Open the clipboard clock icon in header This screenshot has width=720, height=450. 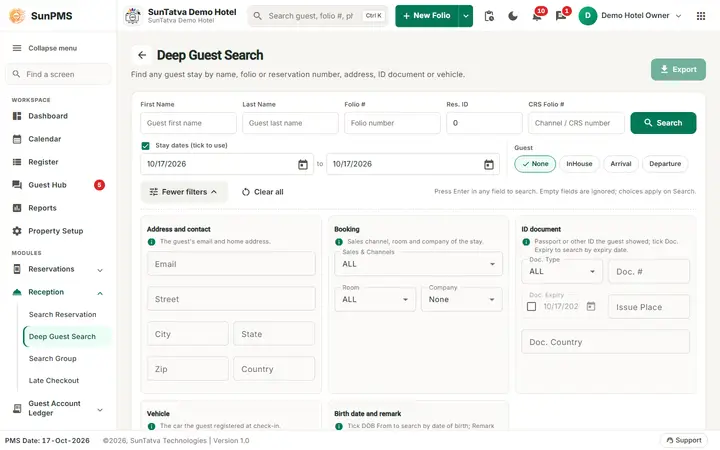point(489,16)
